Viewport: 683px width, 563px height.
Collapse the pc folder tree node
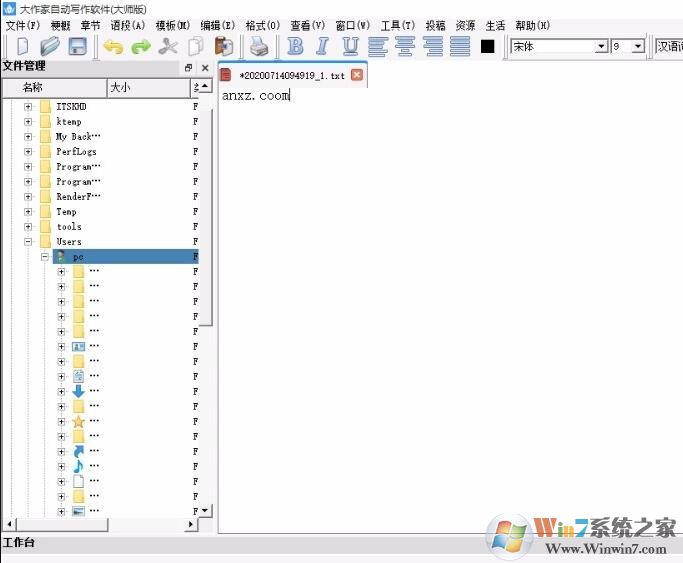coord(45,257)
